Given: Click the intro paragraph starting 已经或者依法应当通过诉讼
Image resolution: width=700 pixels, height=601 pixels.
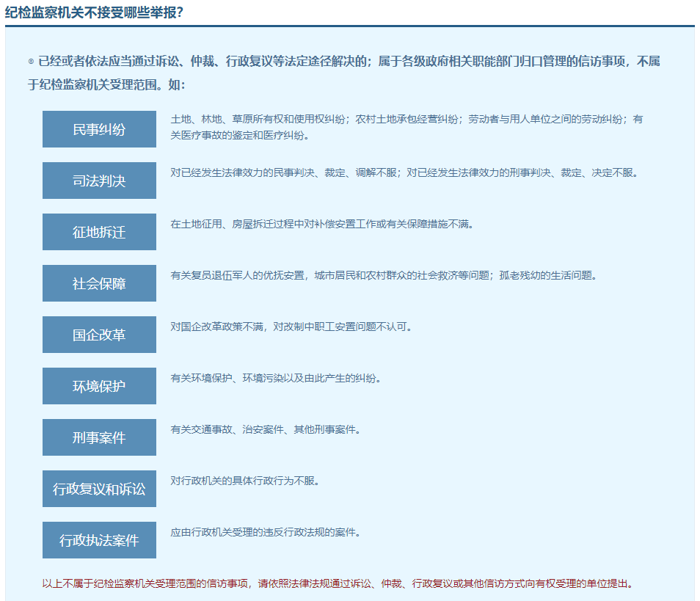Looking at the screenshot, I should [x=343, y=73].
